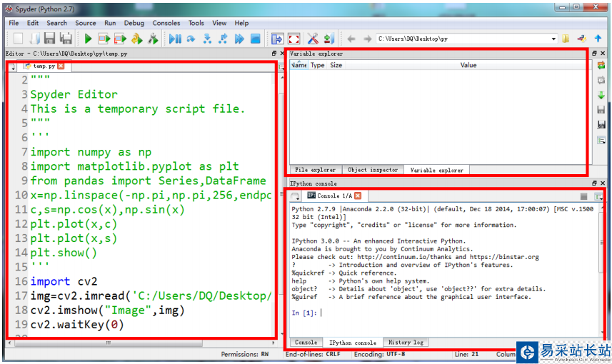The image size is (612, 364).
Task: Go up to parent directory
Action: (x=598, y=39)
